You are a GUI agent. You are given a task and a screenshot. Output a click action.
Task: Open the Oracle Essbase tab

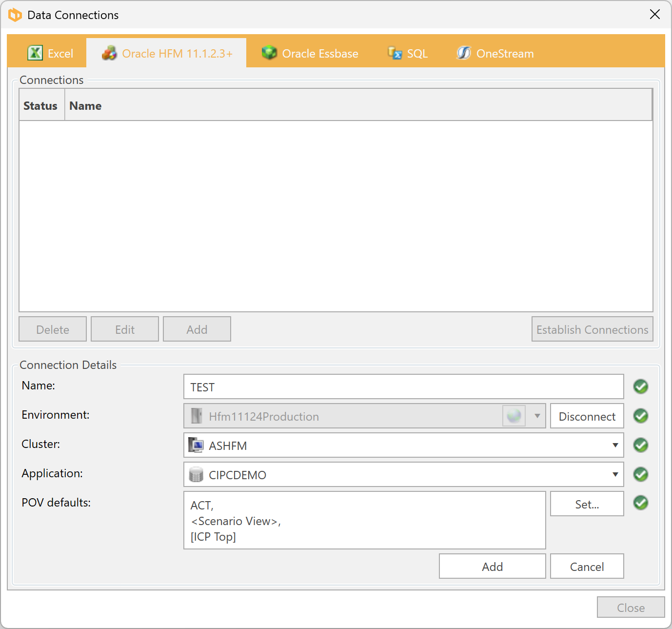(x=310, y=53)
